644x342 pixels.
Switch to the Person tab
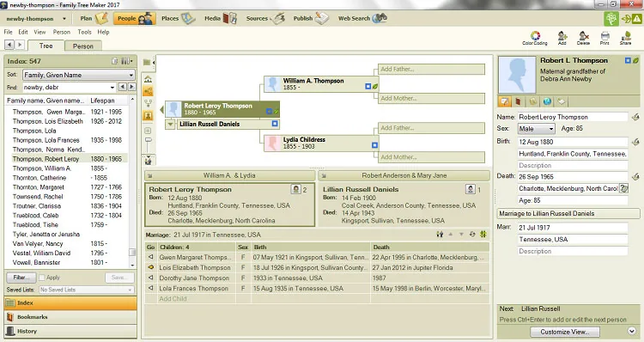(x=83, y=46)
